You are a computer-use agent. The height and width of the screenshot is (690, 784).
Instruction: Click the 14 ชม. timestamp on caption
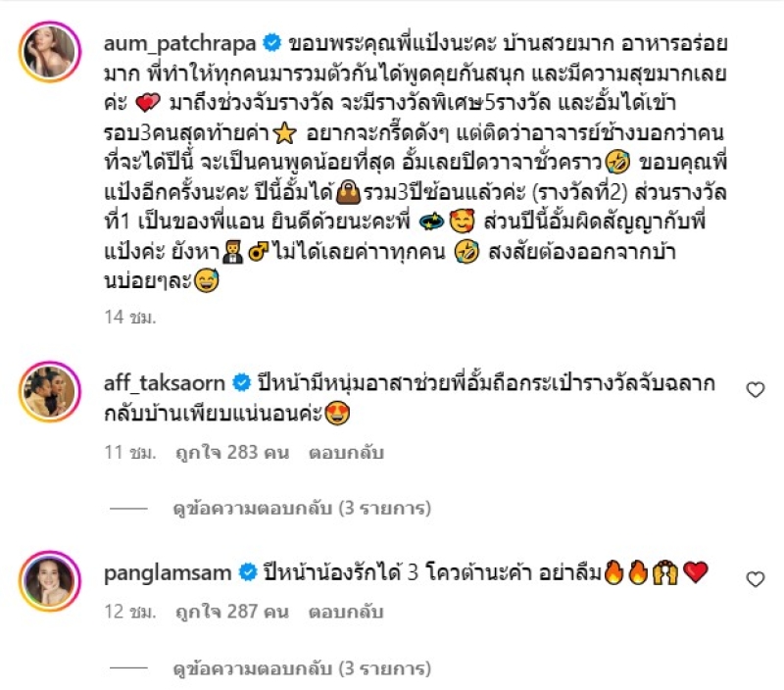coord(130,317)
